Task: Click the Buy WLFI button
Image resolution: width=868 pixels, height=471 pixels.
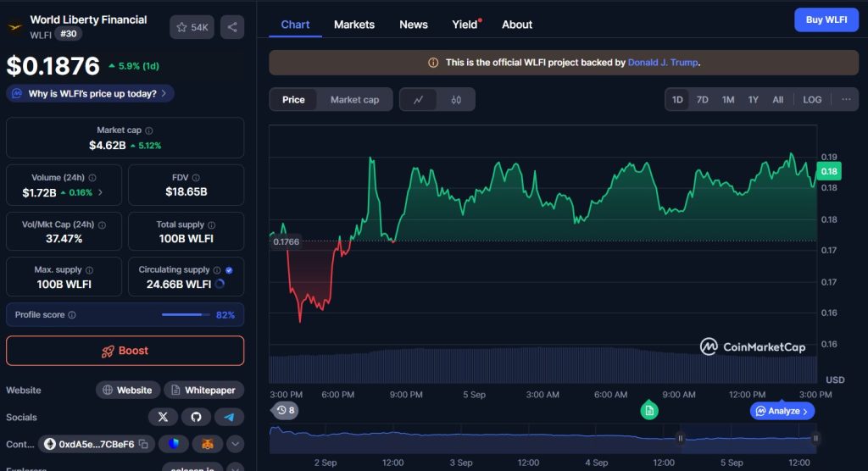Action: point(826,20)
